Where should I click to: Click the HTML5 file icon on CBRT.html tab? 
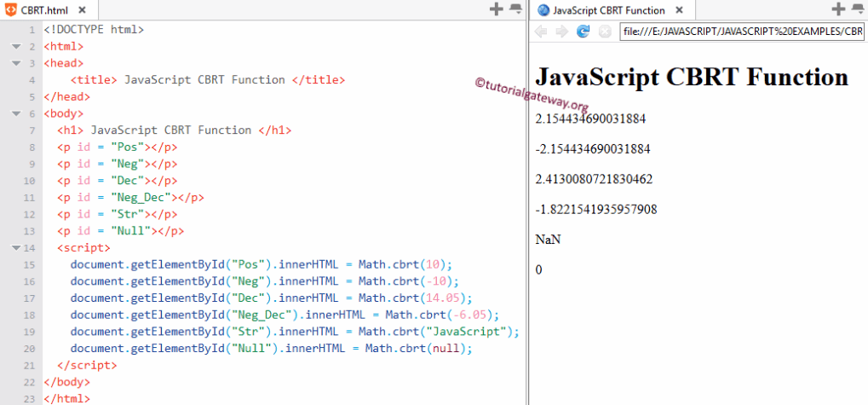pos(11,9)
